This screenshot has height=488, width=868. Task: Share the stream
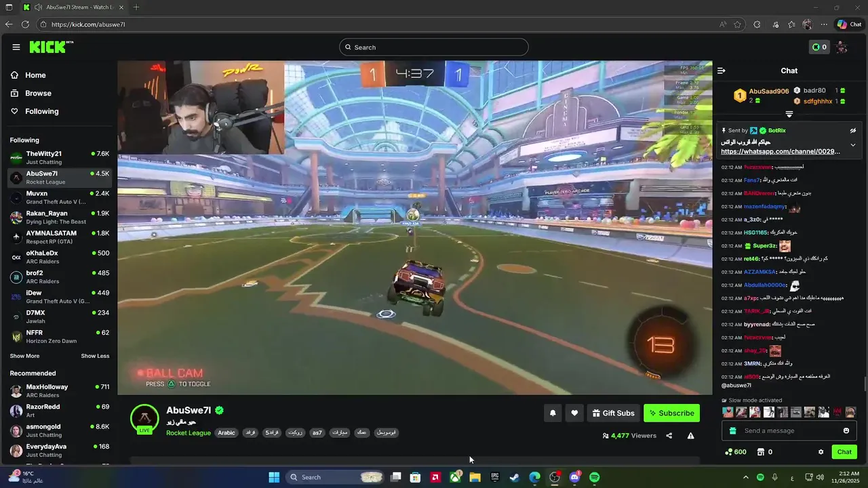(669, 436)
